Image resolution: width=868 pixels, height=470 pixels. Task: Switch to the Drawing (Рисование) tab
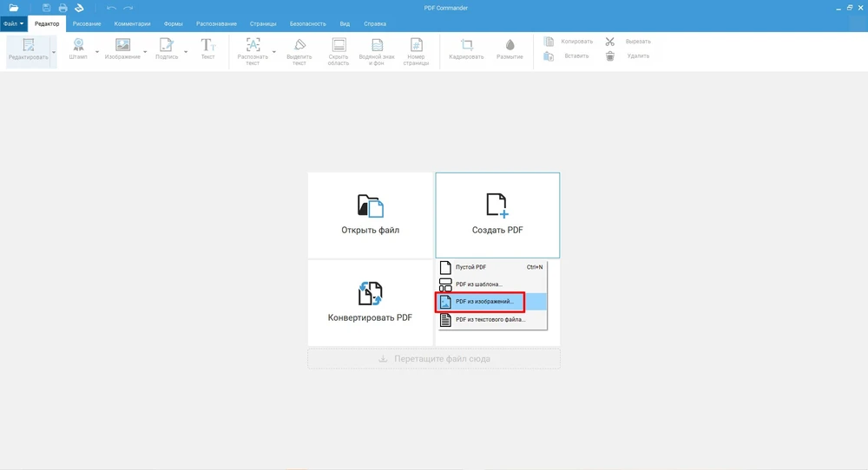87,23
